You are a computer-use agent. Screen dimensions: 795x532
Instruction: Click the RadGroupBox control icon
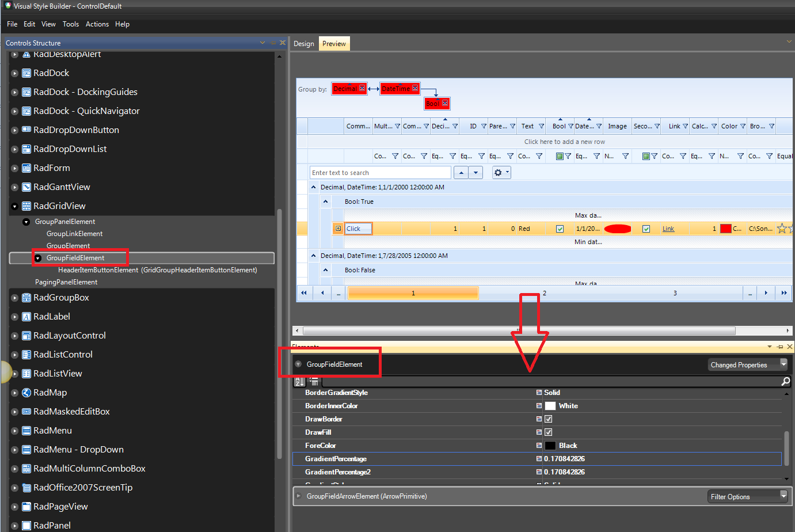tap(26, 298)
